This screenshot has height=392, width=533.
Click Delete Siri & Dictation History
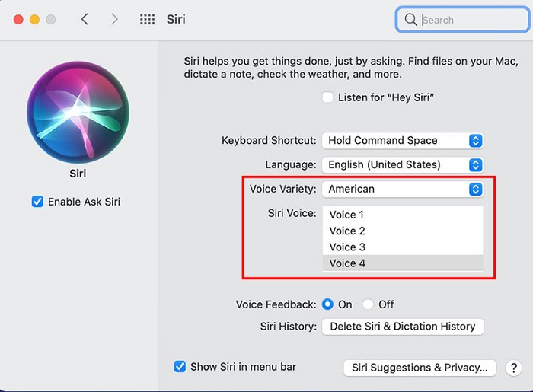pyautogui.click(x=402, y=327)
